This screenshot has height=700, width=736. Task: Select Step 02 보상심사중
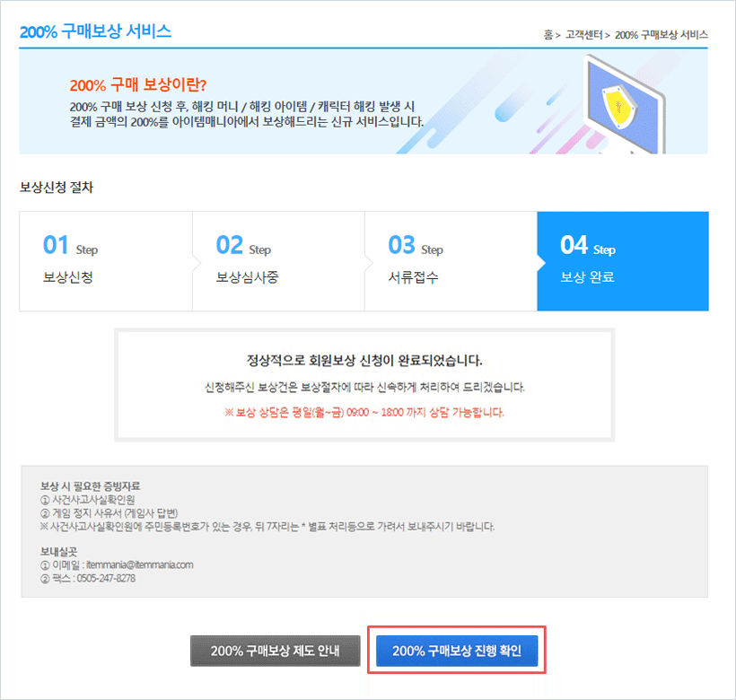[279, 261]
